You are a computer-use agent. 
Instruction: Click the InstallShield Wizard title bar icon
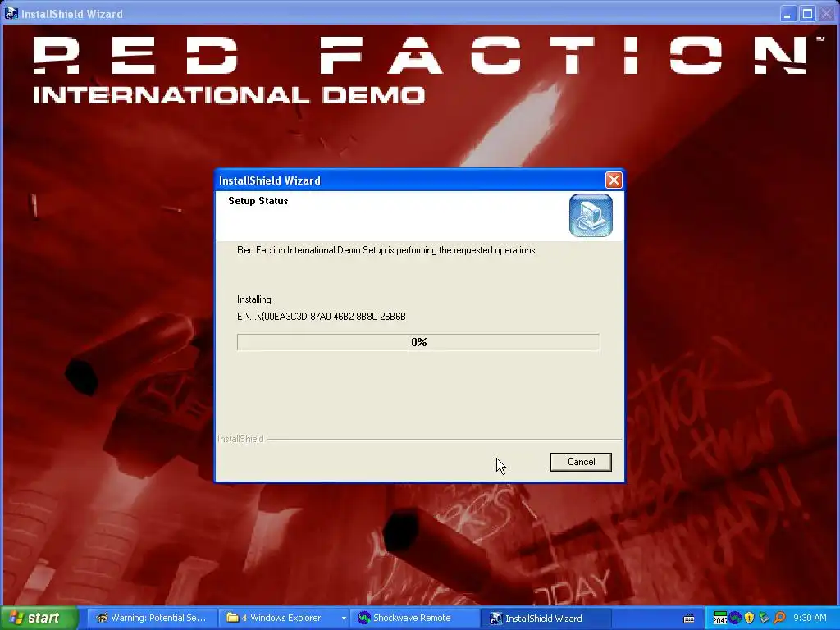(11, 13)
